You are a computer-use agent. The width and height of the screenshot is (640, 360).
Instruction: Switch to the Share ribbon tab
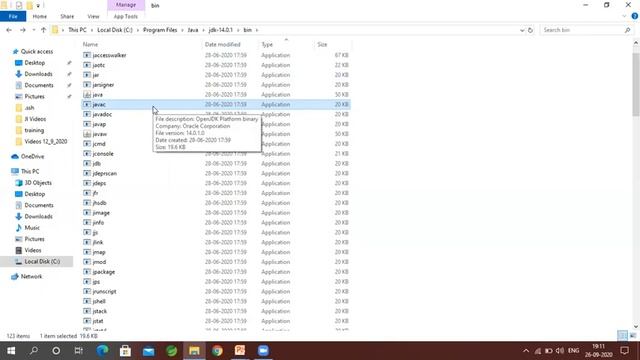coord(67,16)
